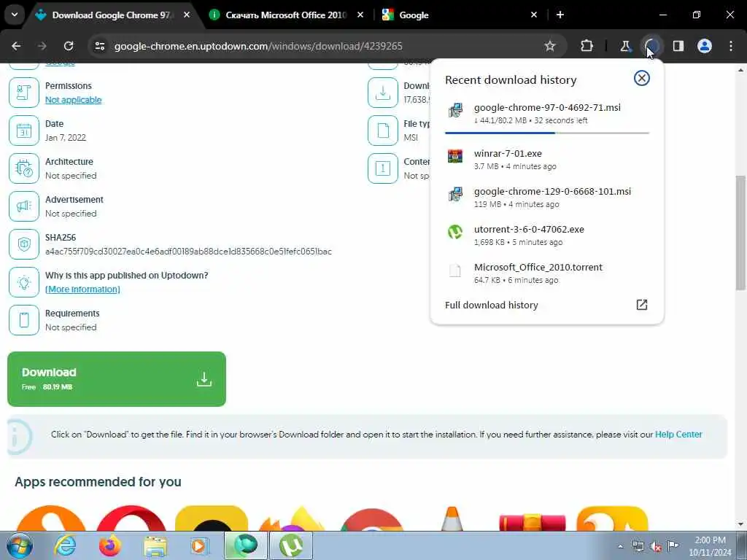747x560 pixels.
Task: Open the (More information) link
Action: 82,289
